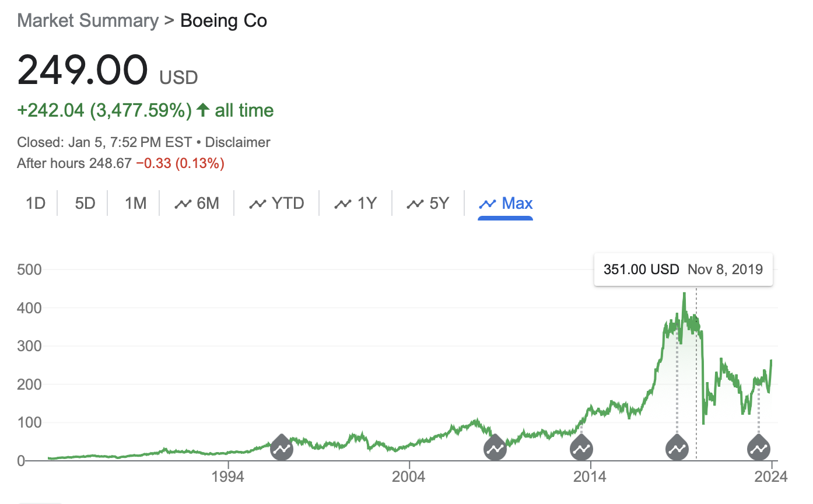The height and width of the screenshot is (504, 813).
Task: Click the trend line icon beside 6M
Action: [183, 204]
